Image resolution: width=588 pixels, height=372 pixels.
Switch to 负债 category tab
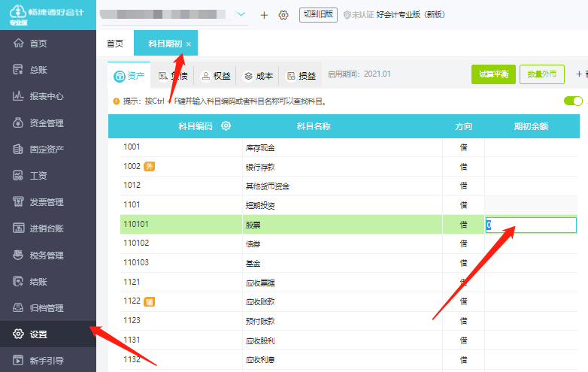click(172, 76)
